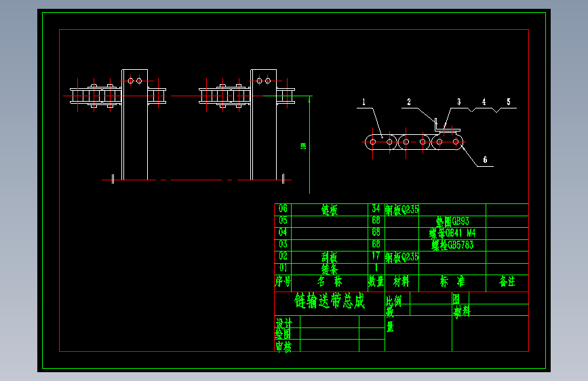Click the quantity value 34
Screen dimensions: 588x381
click(376, 209)
